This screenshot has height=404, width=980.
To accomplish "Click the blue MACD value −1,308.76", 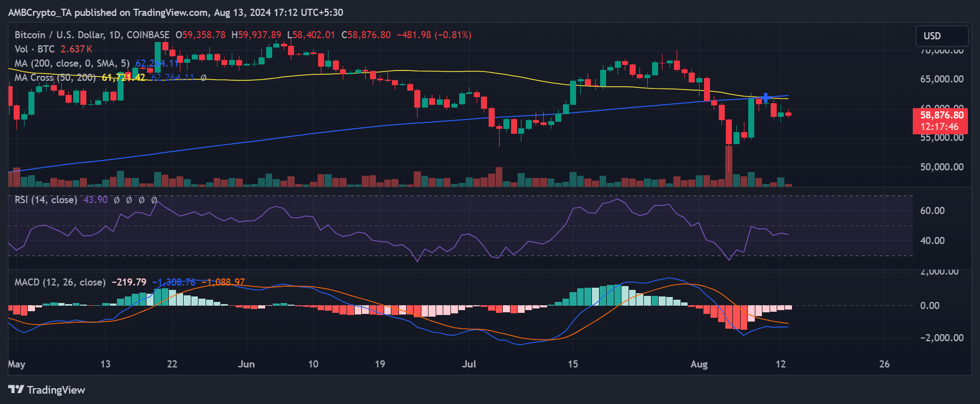I will click(174, 282).
